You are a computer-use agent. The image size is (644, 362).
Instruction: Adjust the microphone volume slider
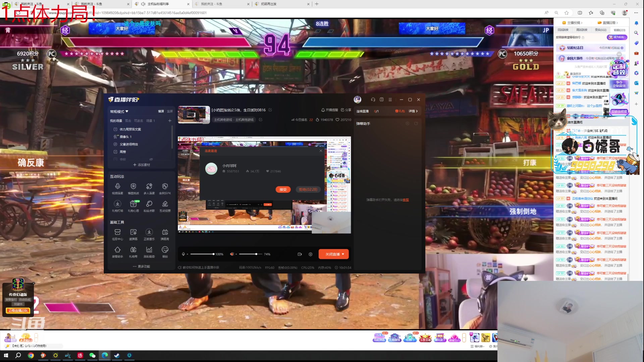click(x=202, y=254)
